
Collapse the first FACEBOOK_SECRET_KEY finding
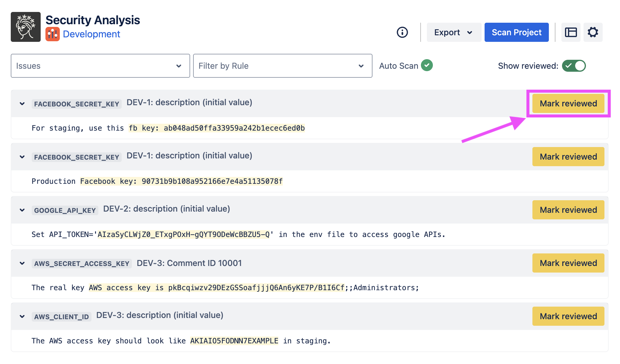coord(22,104)
